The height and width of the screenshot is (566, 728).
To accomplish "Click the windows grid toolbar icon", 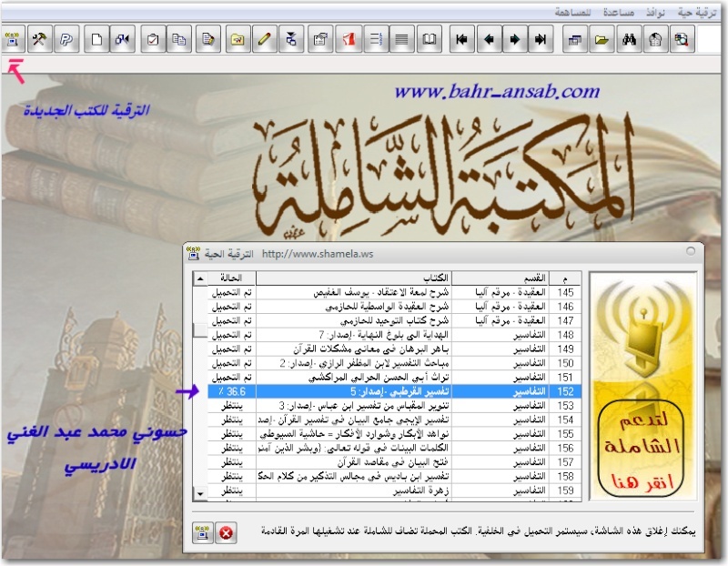I will 575,39.
